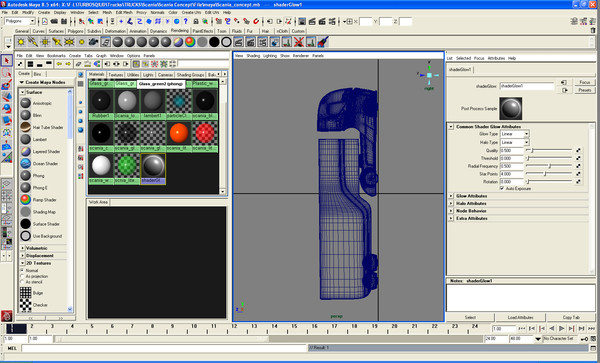Viewport: 600px width, 363px height.
Task: Activate the Lasso select tool
Action: point(7,73)
